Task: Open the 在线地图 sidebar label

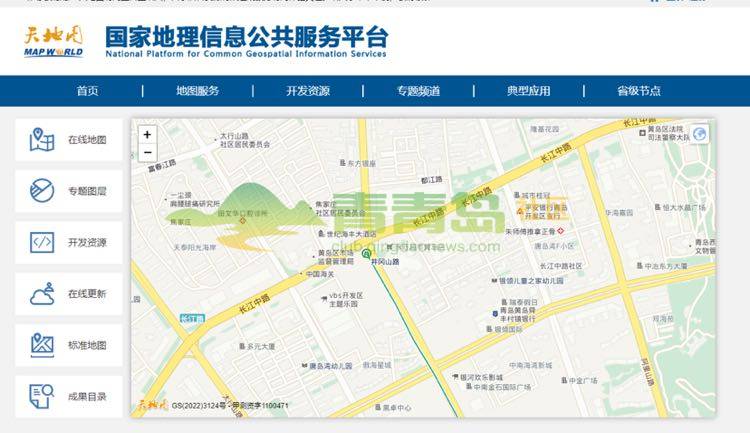Action: click(87, 140)
